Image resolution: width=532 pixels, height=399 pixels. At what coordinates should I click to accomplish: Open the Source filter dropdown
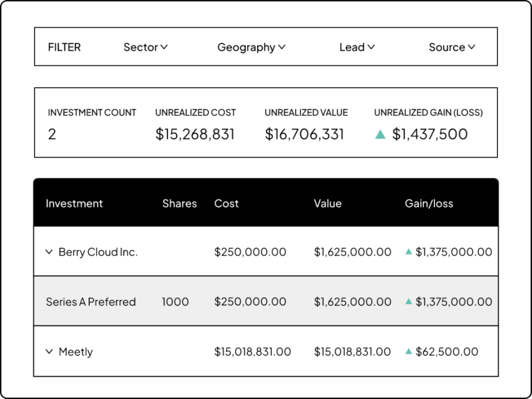452,47
